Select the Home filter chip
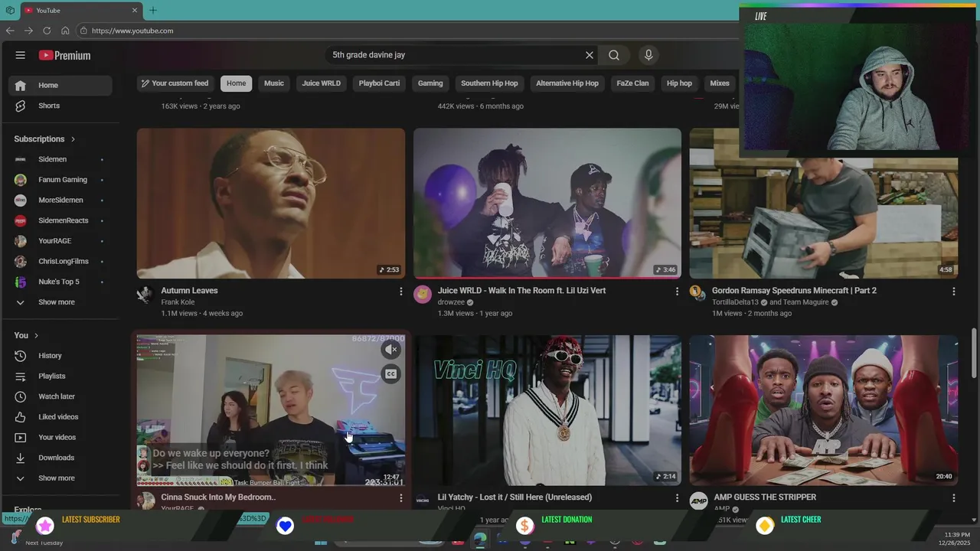Screen dimensions: 980x551 click(236, 83)
